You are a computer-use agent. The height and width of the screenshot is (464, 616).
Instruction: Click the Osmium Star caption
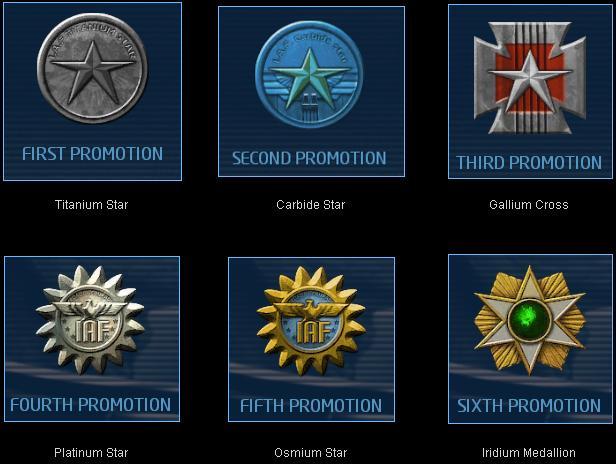tap(311, 453)
